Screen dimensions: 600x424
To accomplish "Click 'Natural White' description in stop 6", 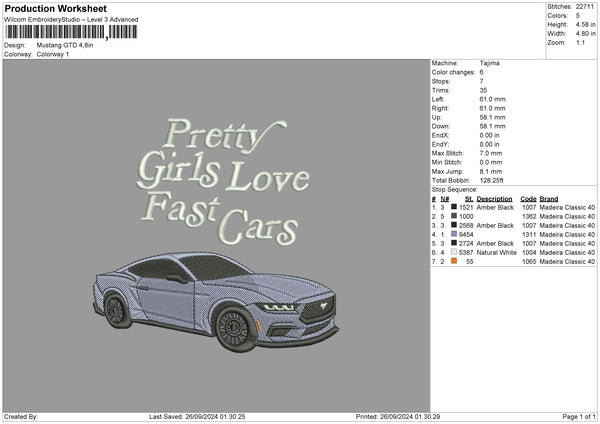I will click(x=496, y=253).
